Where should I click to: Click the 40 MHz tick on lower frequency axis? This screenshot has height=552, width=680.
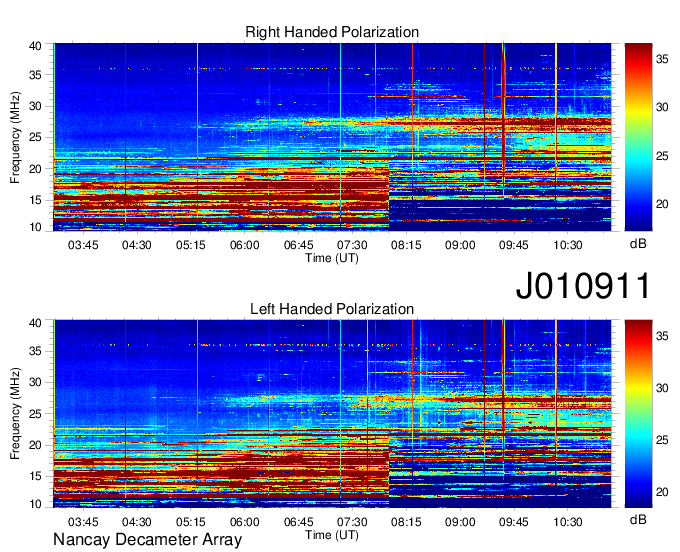pos(35,323)
